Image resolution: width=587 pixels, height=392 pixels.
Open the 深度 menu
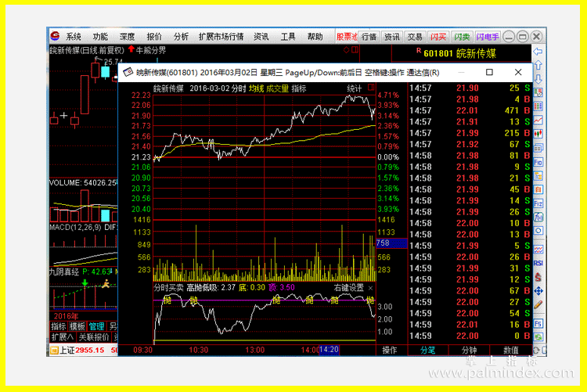pos(128,36)
